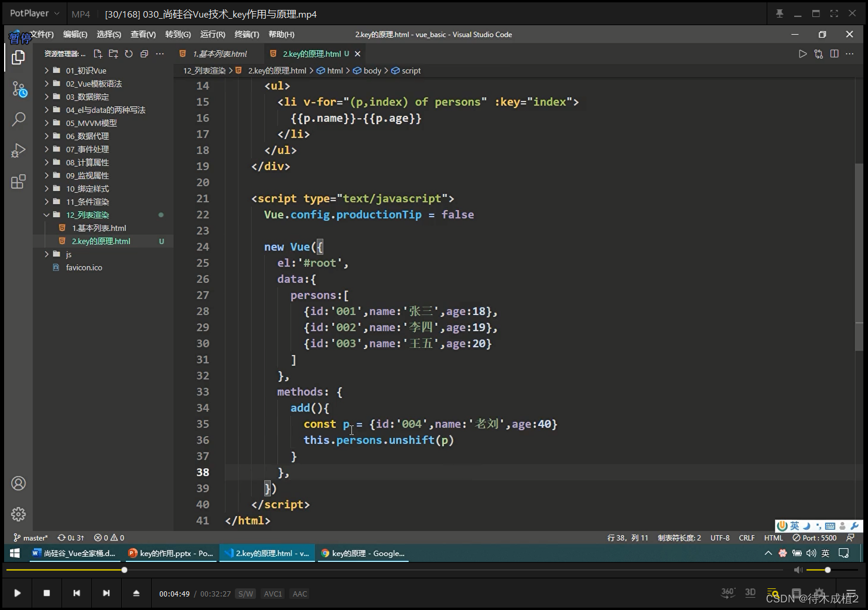Image resolution: width=868 pixels, height=610 pixels.
Task: Open key的作用.pptx PowerPoint taskbar item
Action: [x=170, y=553]
